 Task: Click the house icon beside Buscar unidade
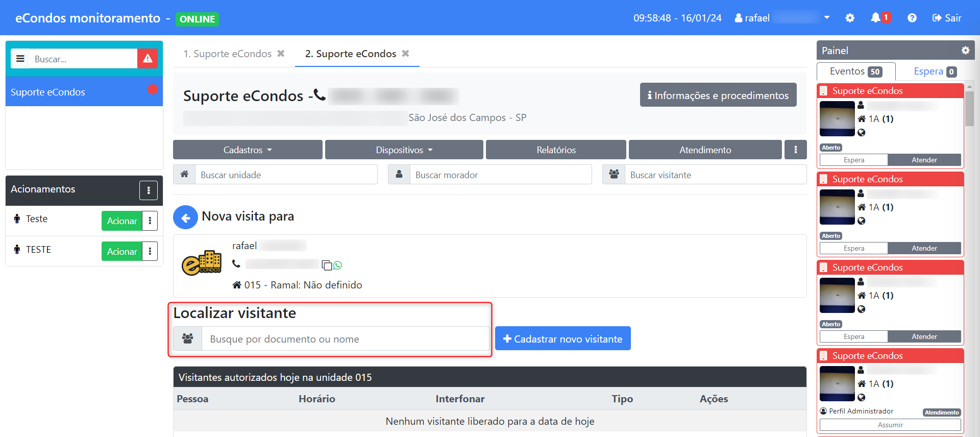click(x=184, y=175)
